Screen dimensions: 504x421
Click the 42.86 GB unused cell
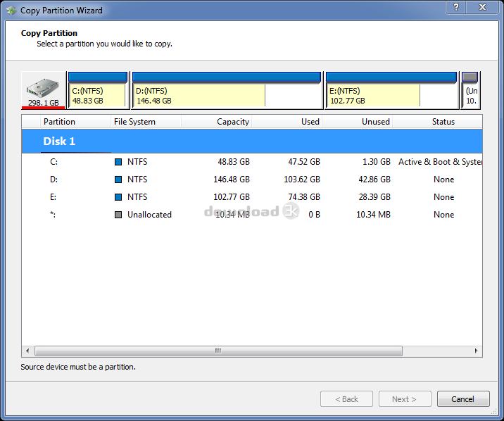[374, 180]
